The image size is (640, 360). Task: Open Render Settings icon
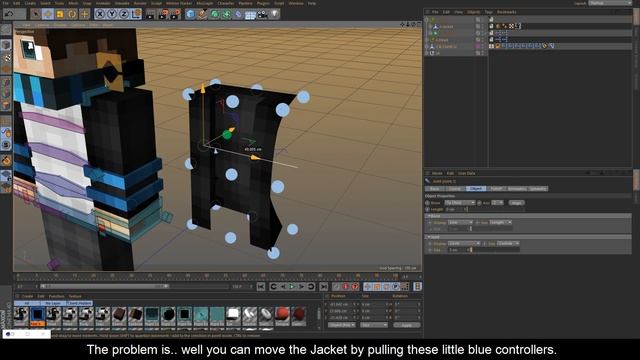[x=175, y=14]
